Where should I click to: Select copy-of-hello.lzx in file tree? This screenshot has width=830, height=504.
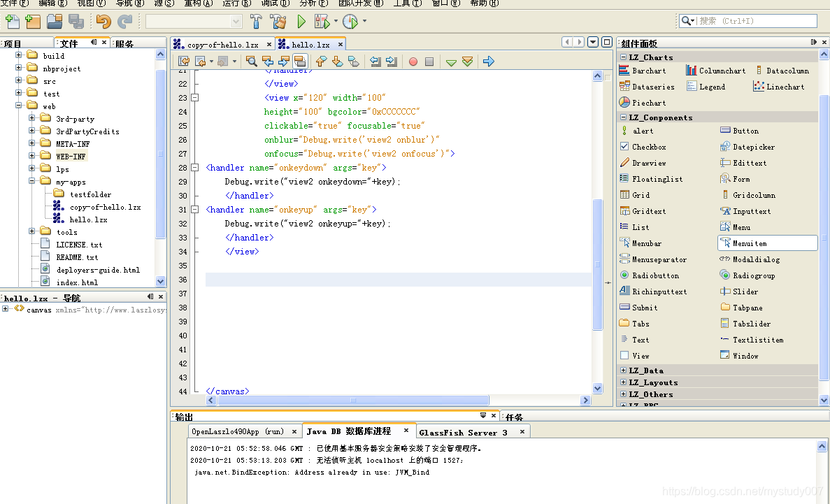click(105, 207)
